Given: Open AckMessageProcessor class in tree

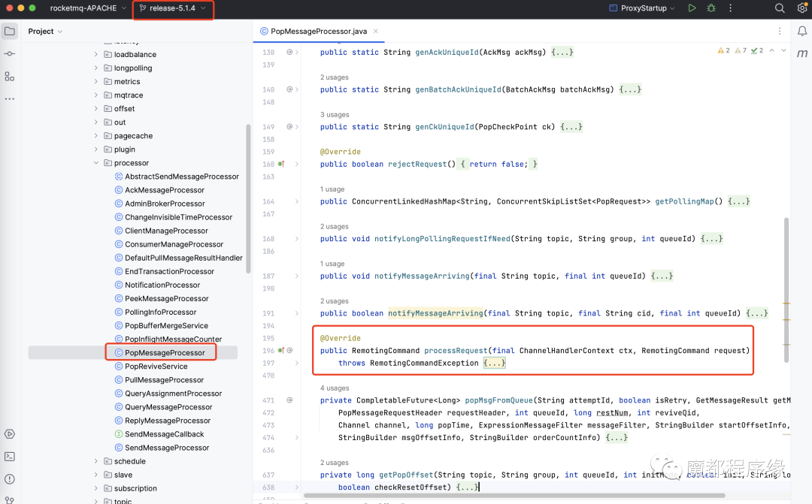Looking at the screenshot, I should coord(165,190).
